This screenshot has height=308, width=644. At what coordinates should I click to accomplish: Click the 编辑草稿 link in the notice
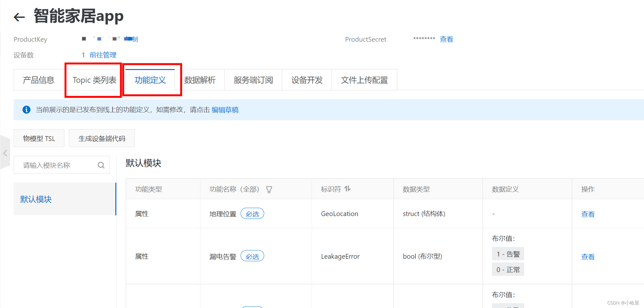coord(225,110)
